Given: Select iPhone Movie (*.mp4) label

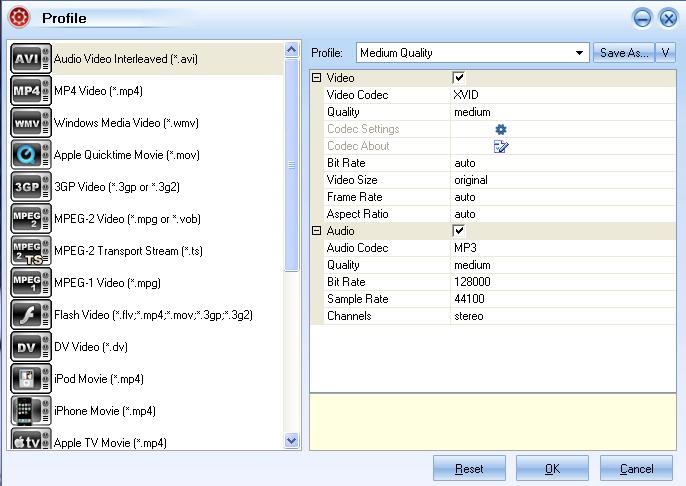Looking at the screenshot, I should [x=105, y=410].
